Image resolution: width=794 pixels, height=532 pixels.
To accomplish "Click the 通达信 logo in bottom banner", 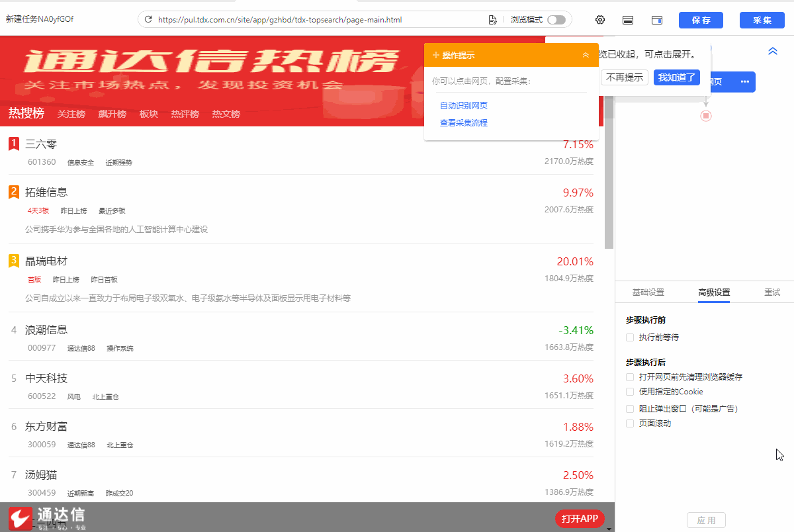I will [46, 517].
